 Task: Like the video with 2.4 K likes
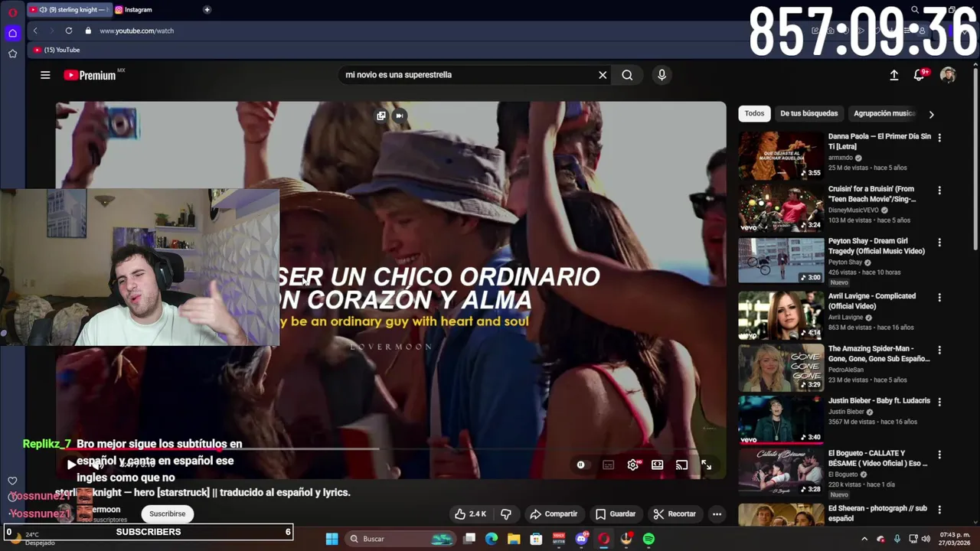(x=471, y=514)
